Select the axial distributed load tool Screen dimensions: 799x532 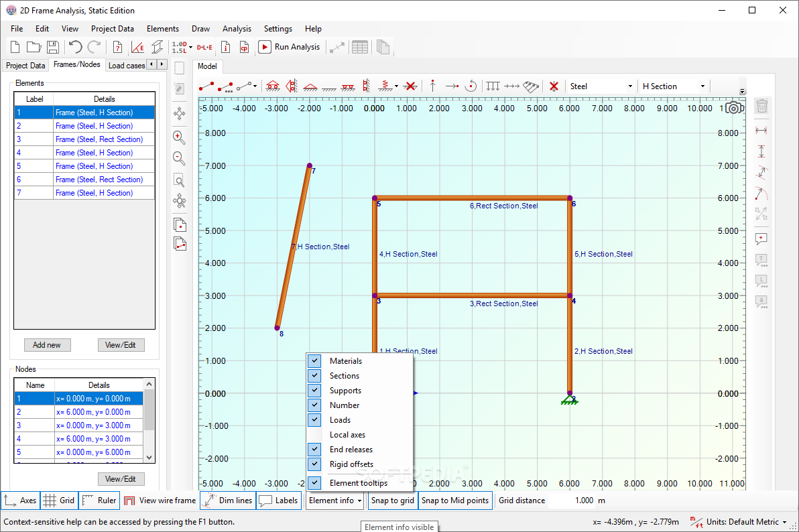(511, 86)
